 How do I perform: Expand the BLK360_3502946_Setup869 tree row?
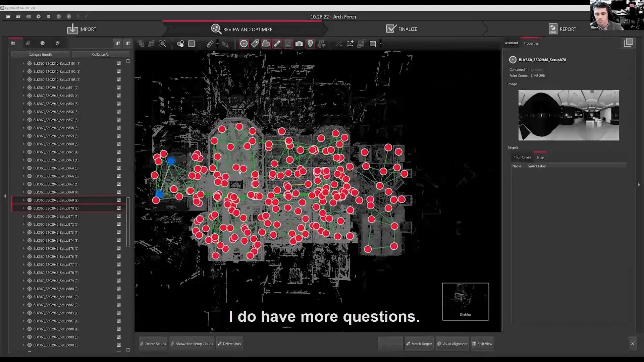coord(24,200)
